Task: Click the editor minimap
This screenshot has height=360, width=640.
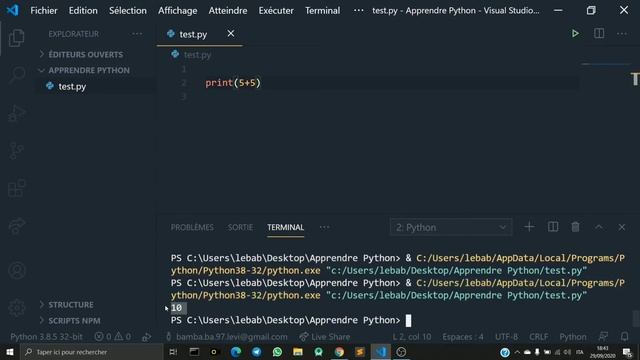Action: tap(606, 64)
